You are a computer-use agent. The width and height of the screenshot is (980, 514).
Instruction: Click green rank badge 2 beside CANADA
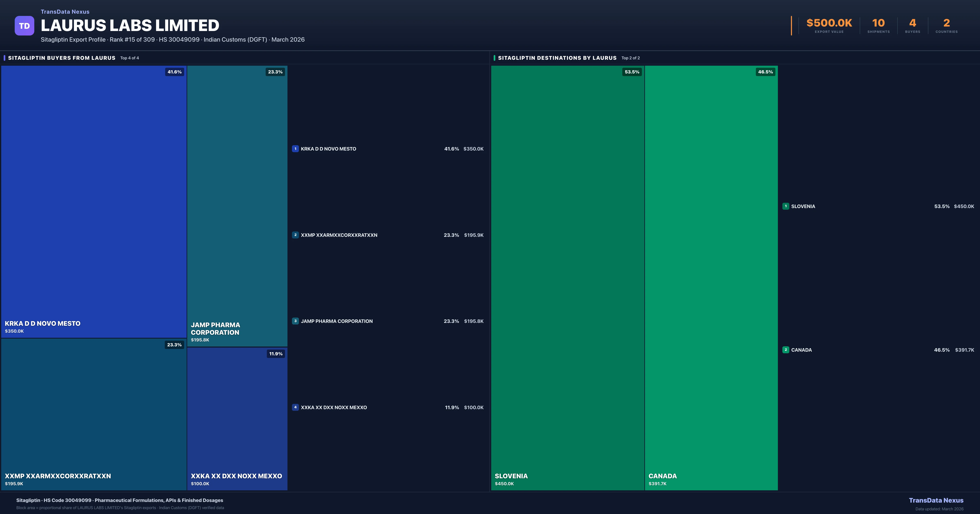786,350
